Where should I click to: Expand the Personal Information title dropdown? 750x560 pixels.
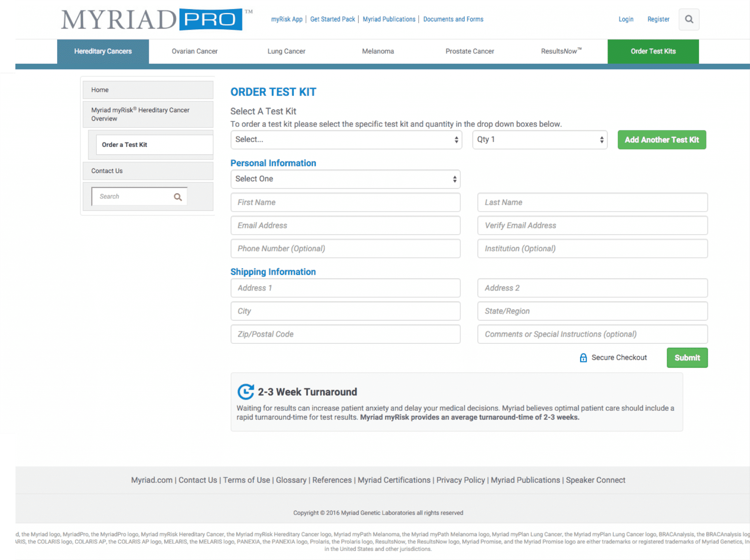coord(344,179)
